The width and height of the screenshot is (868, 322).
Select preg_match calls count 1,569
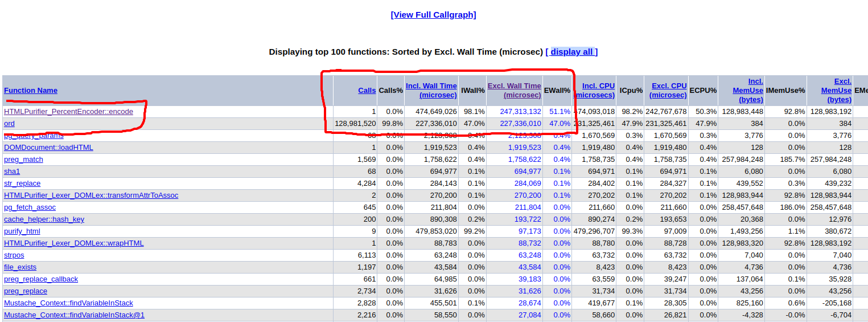click(x=367, y=160)
